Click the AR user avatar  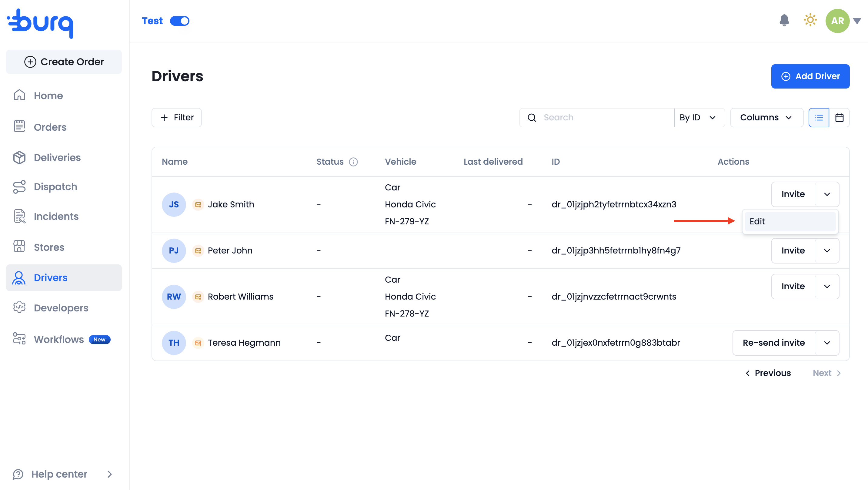tap(837, 21)
